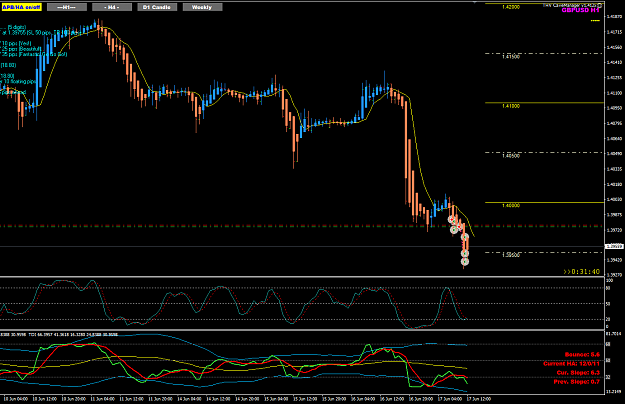This screenshot has height=404, width=625.
Task: Click the 1.40000 level label
Action: point(511,206)
